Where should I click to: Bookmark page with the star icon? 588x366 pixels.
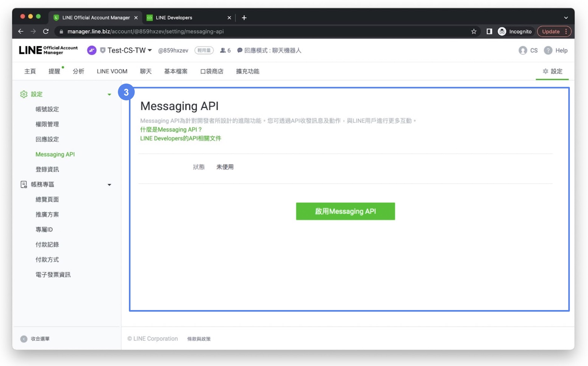pyautogui.click(x=474, y=31)
